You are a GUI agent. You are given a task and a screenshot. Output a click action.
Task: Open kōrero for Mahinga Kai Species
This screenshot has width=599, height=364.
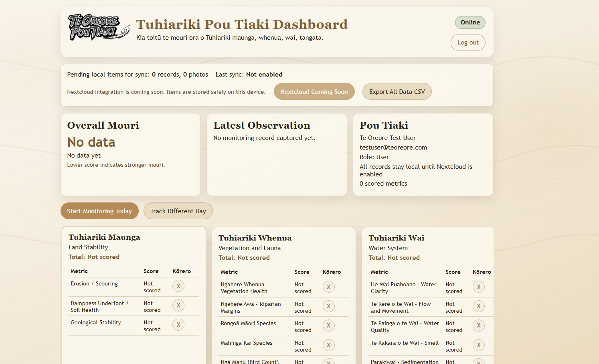328,345
